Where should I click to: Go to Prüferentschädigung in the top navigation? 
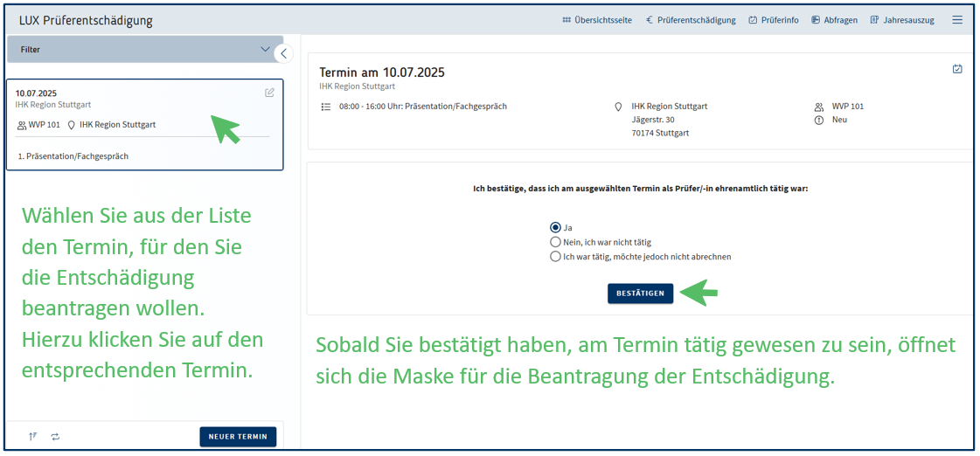tap(691, 20)
